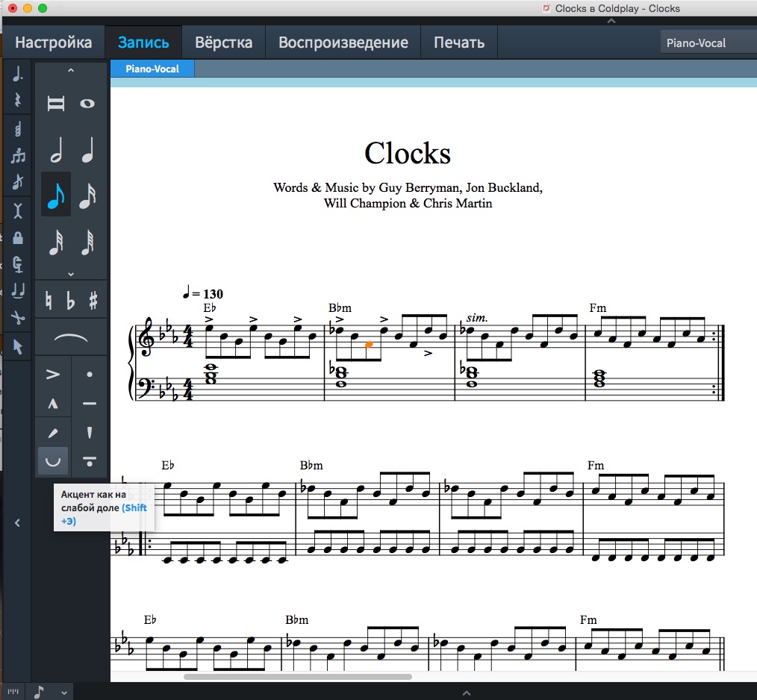Toggle grace note input
Screen dimensions: 757x700
[17, 182]
